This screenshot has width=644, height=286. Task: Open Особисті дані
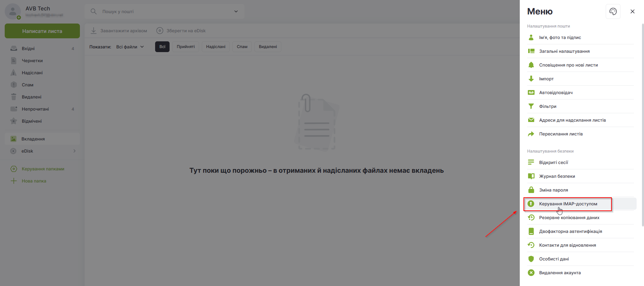coord(580,259)
